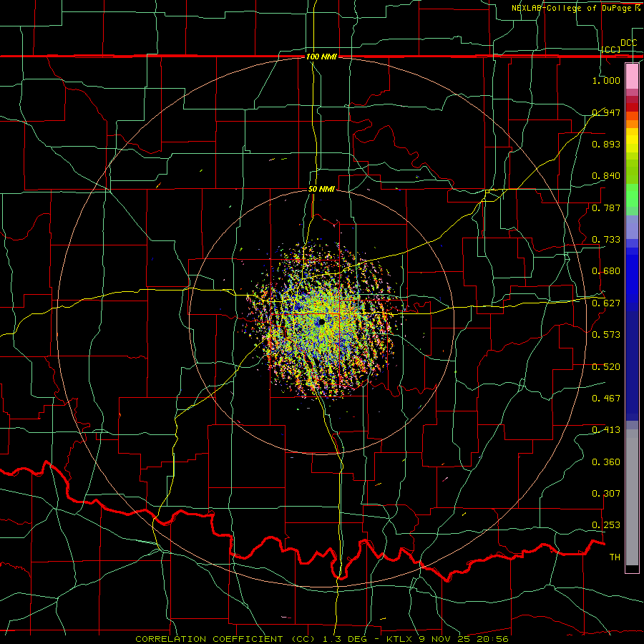The width and height of the screenshot is (644, 644).
Task: Select the 0.787 color scale value
Action: point(606,208)
